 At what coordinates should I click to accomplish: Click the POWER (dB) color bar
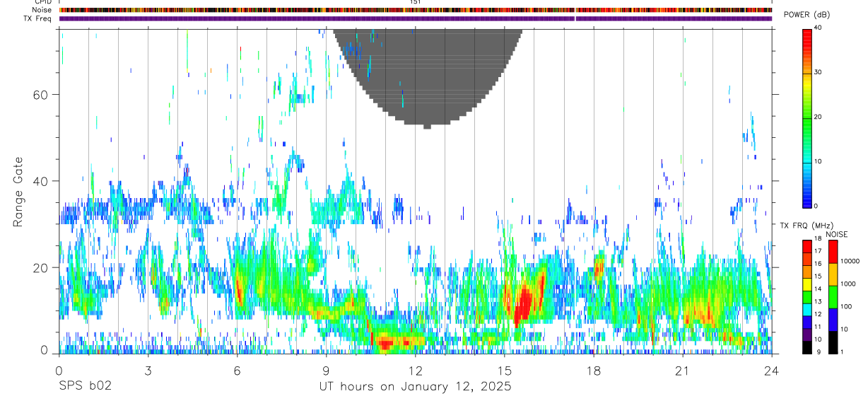click(807, 117)
